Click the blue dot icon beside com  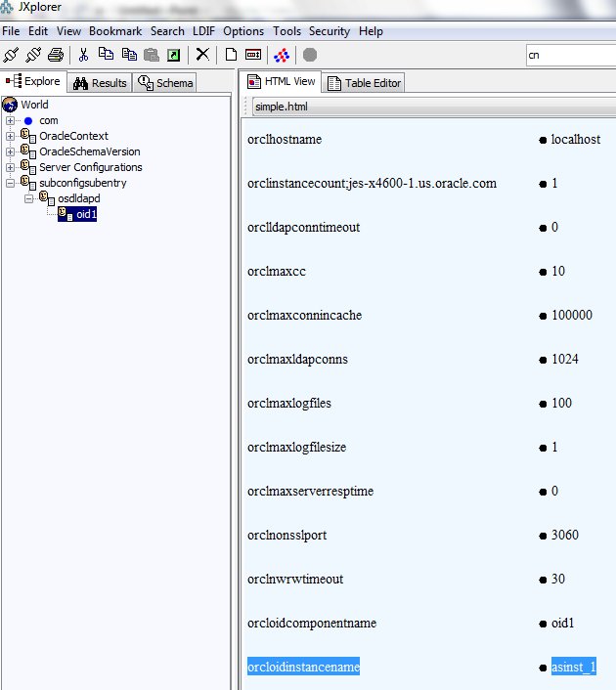pos(28,120)
